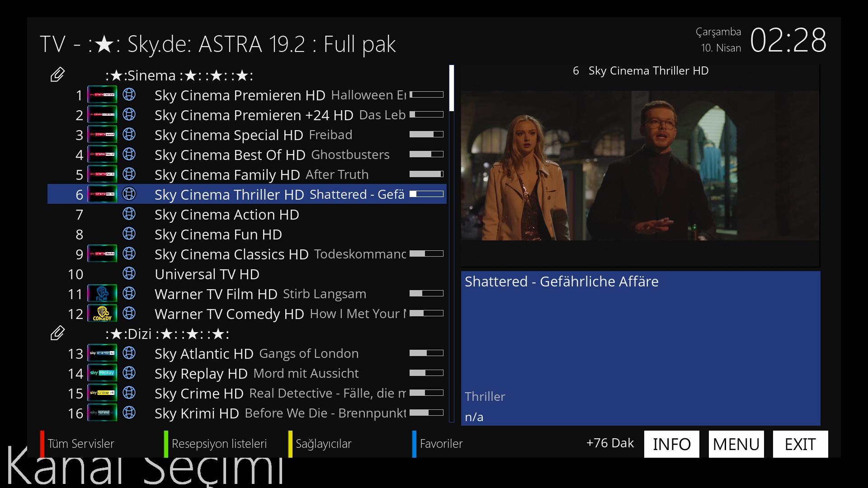The image size is (868, 488).
Task: Open Sağlayıcılar with the yellow key
Action: 320,444
